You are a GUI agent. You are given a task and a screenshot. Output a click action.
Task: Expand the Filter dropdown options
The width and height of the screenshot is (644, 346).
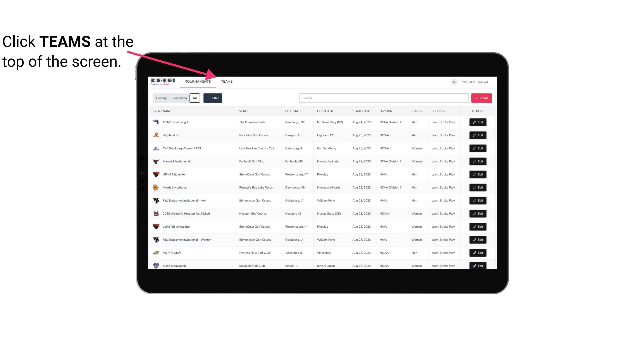click(212, 98)
